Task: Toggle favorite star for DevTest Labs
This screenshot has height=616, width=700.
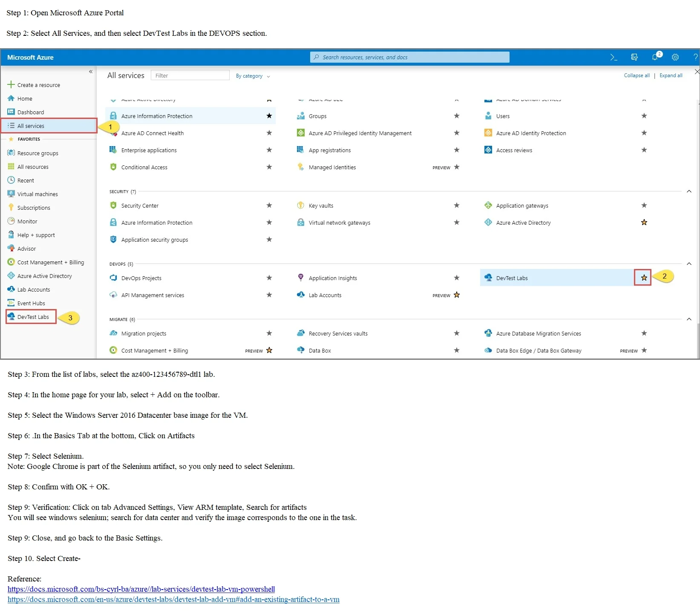Action: pos(644,278)
